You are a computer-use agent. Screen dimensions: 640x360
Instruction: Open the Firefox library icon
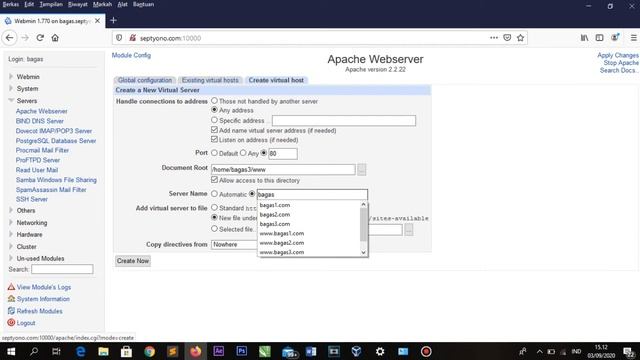(584, 38)
